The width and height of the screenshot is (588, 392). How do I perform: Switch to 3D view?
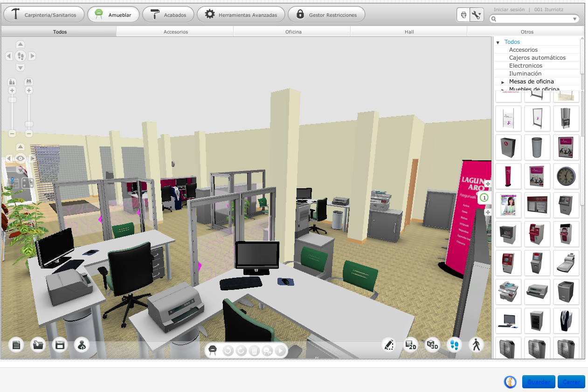(x=432, y=345)
